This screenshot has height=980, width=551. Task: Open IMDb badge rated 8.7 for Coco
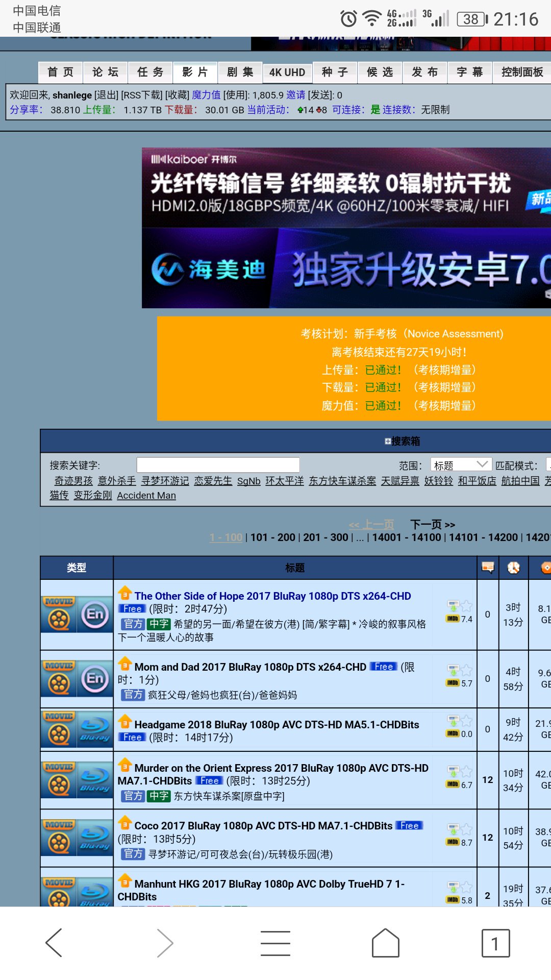click(453, 842)
